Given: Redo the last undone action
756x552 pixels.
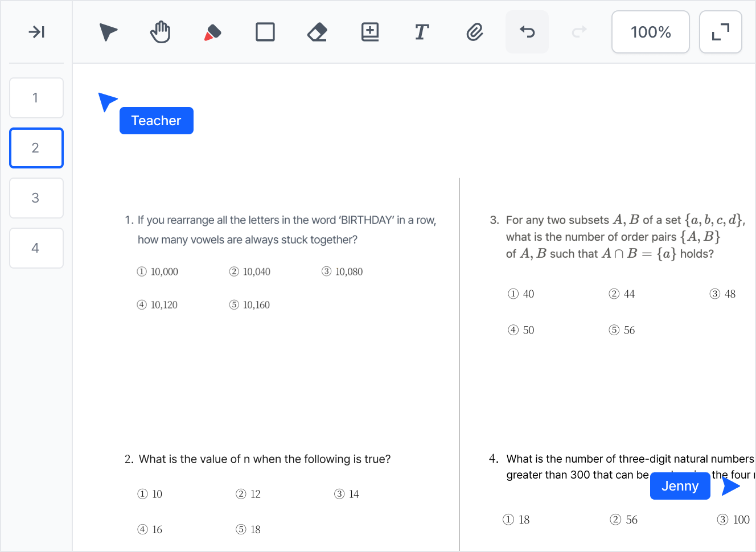Looking at the screenshot, I should click(x=579, y=32).
